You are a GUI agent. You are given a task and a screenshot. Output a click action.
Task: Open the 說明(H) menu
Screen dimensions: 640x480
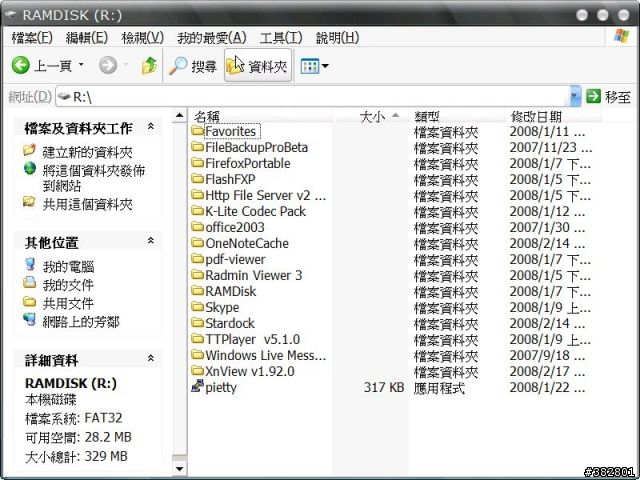[x=337, y=38]
